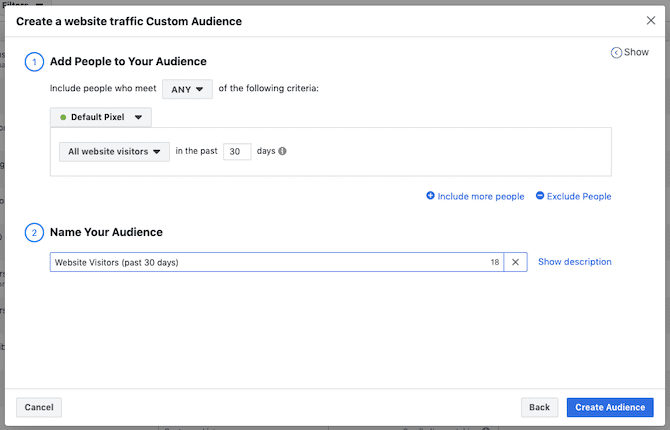The height and width of the screenshot is (430, 670).
Task: Click the Show panel chevron icon
Action: point(616,53)
